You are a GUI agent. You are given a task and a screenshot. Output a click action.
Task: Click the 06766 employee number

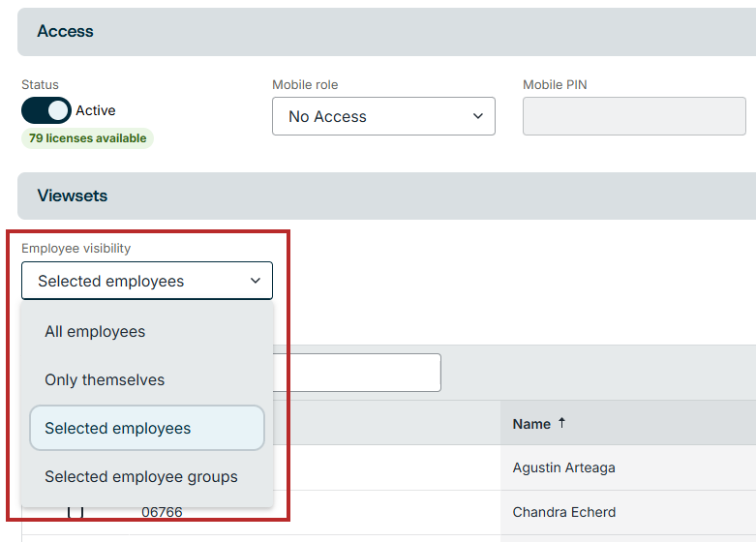[x=162, y=512]
